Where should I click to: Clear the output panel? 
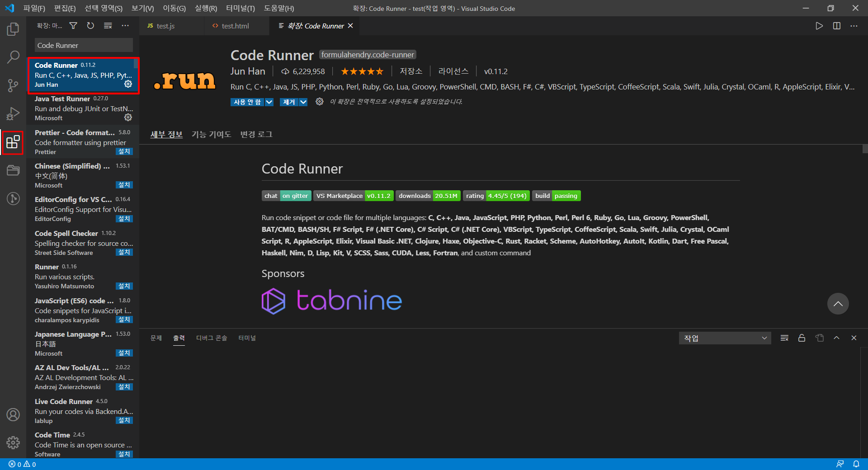coord(784,338)
